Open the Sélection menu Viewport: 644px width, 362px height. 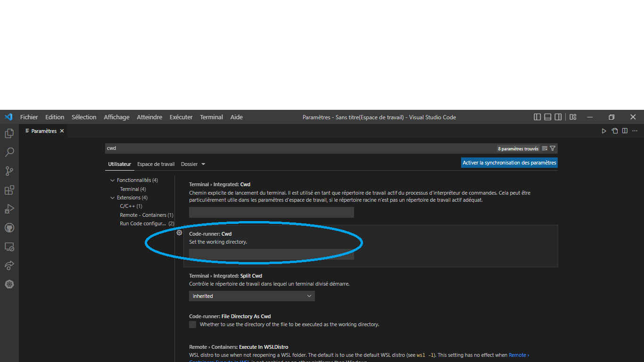coord(84,117)
